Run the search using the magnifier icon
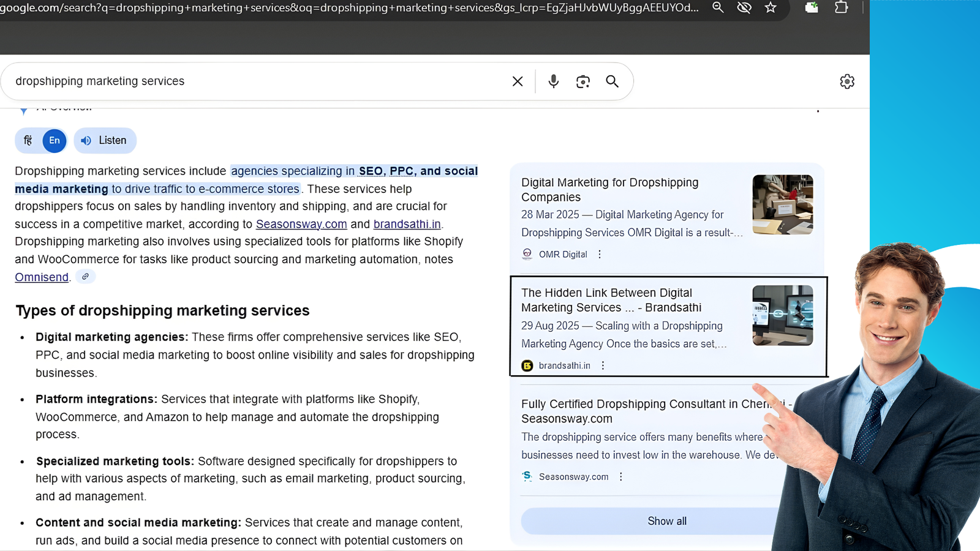 pos(612,81)
